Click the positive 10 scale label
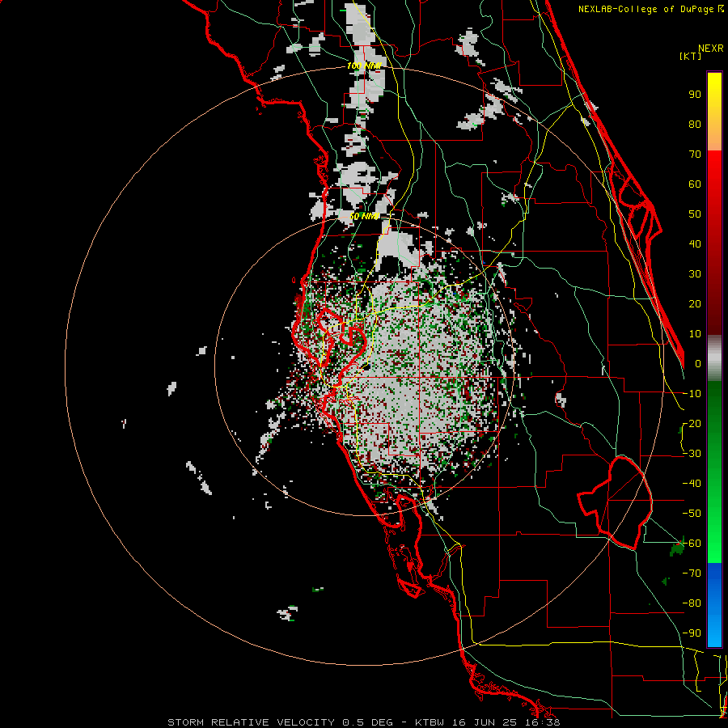 695,334
